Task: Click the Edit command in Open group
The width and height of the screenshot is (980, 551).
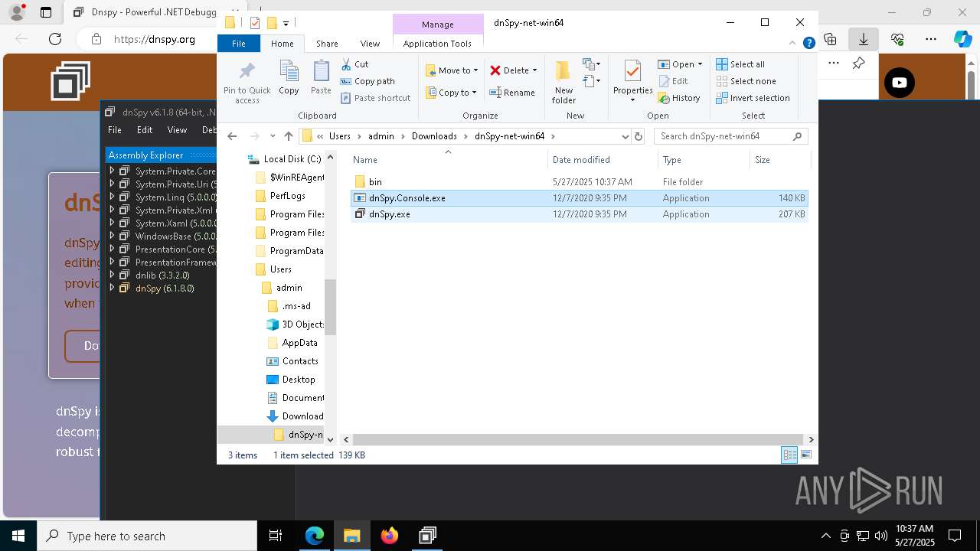Action: pyautogui.click(x=673, y=81)
